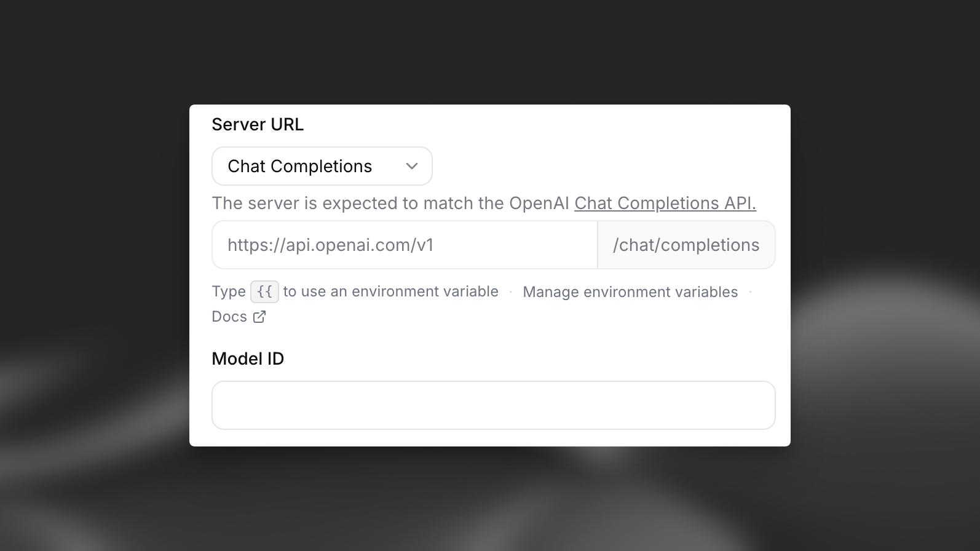Click the OpenAI server description text
The width and height of the screenshot is (980, 551).
pyautogui.click(x=390, y=204)
